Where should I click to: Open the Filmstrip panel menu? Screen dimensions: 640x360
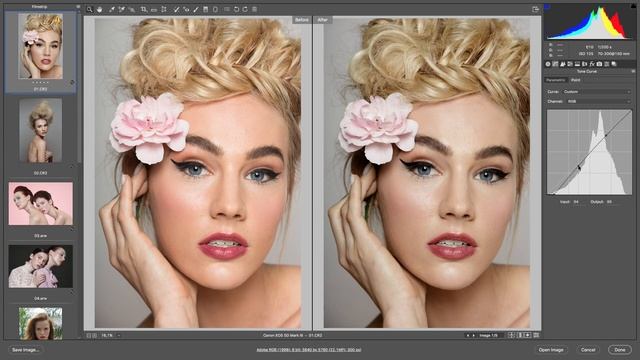tap(78, 7)
